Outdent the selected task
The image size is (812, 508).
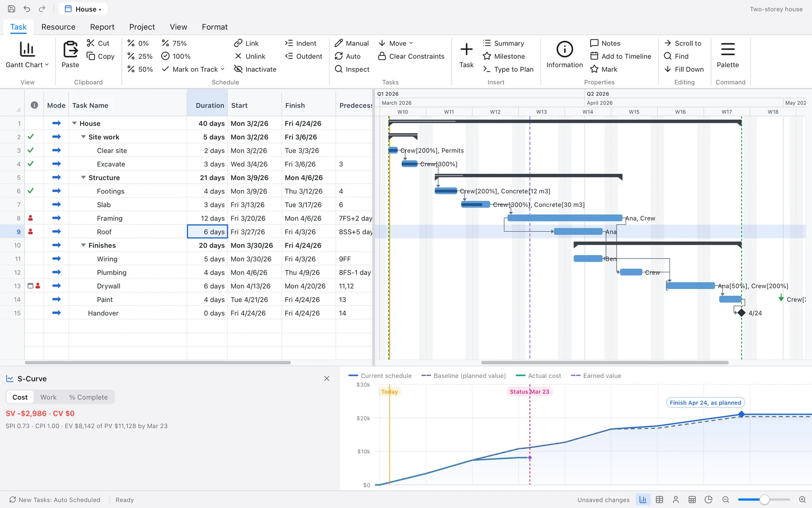click(x=303, y=56)
